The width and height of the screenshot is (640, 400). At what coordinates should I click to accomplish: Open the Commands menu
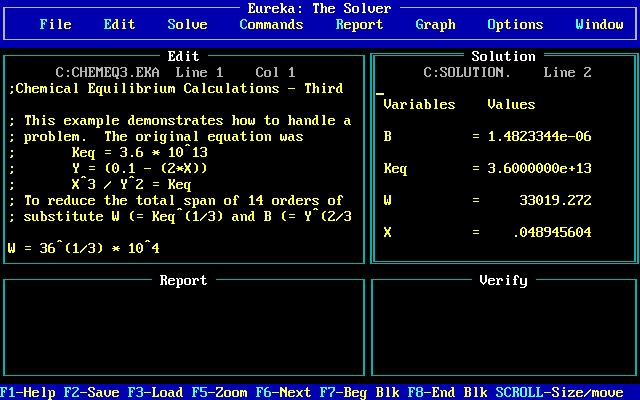tap(271, 24)
